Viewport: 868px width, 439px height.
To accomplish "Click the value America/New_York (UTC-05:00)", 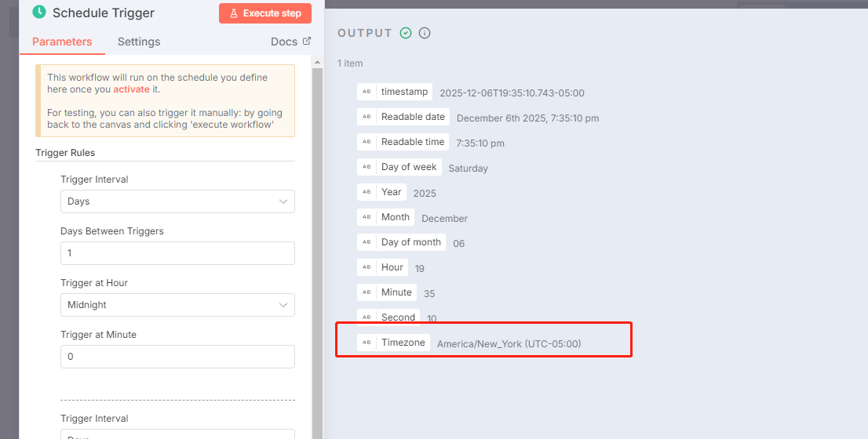I will coord(509,344).
